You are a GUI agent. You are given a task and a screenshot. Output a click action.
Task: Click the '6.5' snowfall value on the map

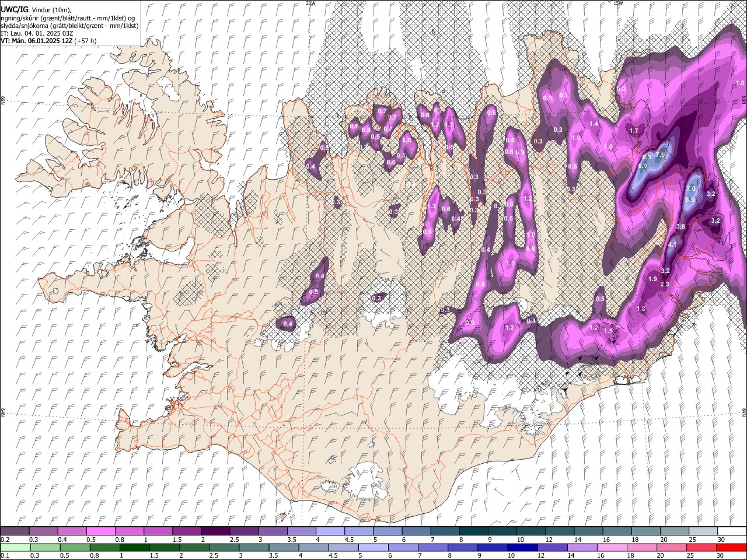click(x=690, y=199)
